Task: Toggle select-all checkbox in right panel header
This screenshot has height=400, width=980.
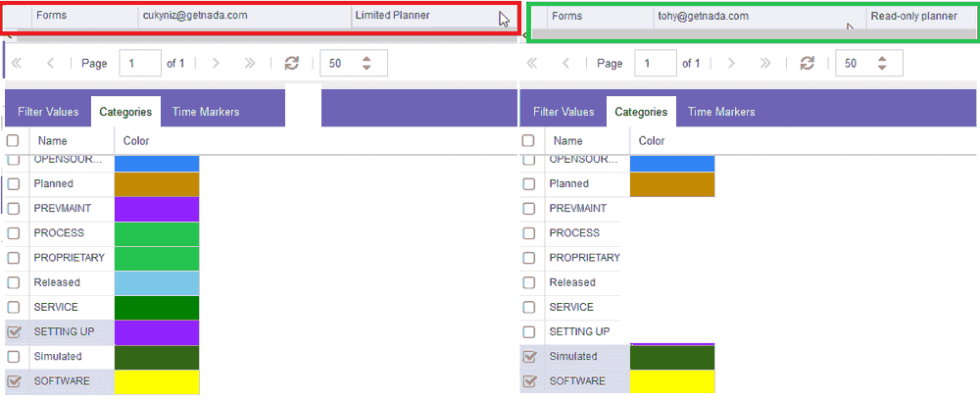Action: pos(528,140)
